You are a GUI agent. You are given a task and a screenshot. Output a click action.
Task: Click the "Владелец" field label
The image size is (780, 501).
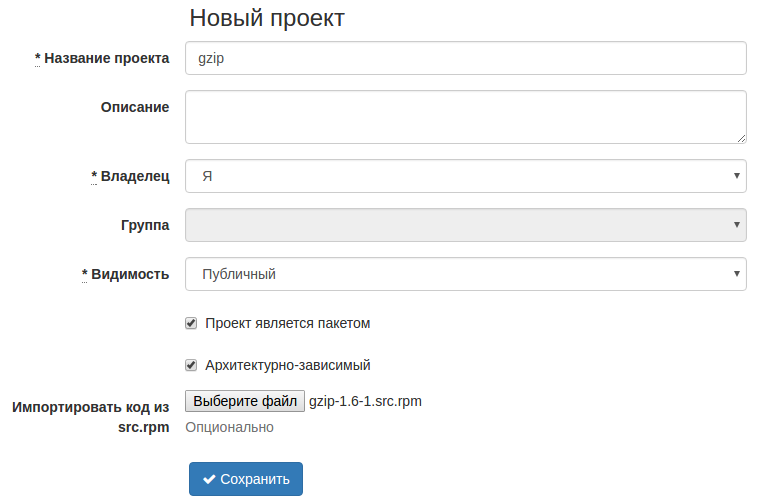[135, 176]
